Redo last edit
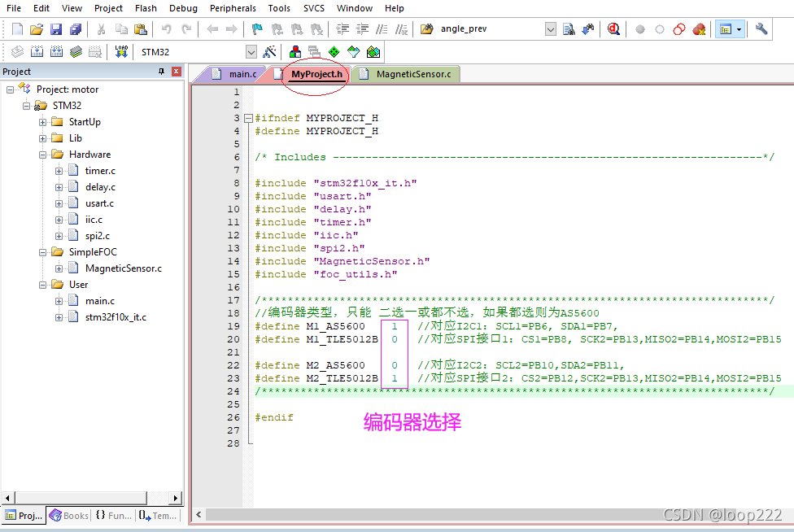Screen dimensions: 794x532 186,28
